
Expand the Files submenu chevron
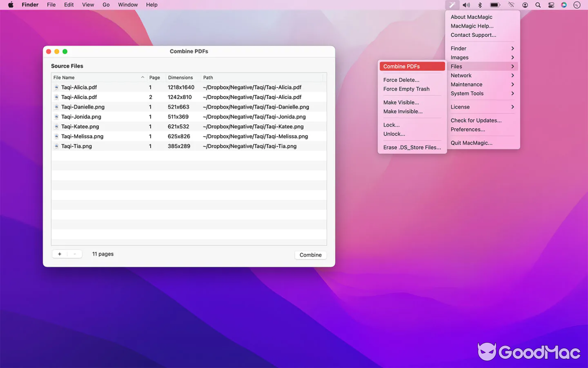click(513, 66)
